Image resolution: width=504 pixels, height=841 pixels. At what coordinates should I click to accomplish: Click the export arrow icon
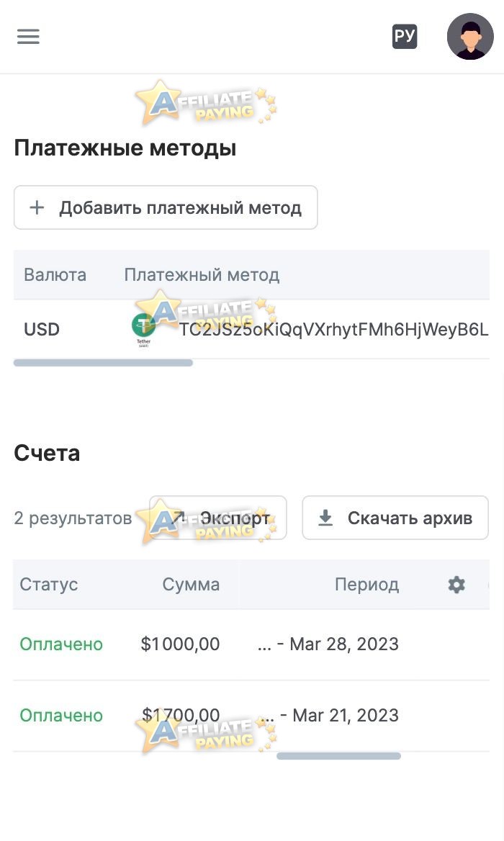pos(178,518)
